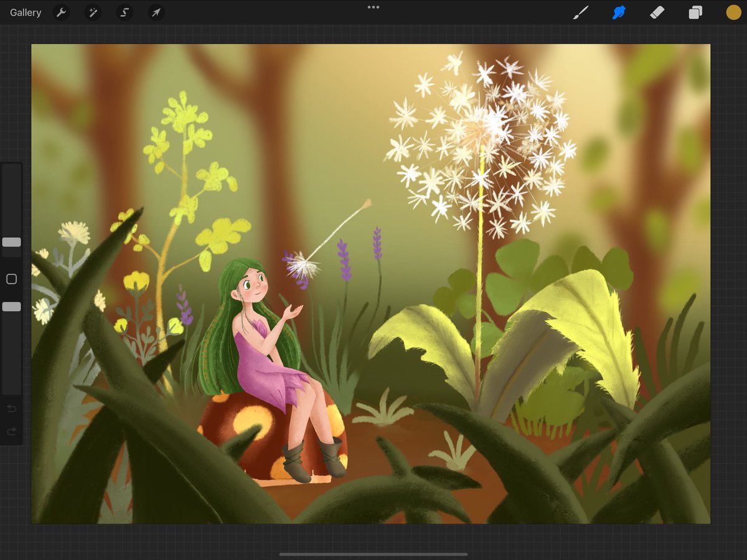Tap the ellipsis at top center
This screenshot has height=560, width=747.
(374, 7)
